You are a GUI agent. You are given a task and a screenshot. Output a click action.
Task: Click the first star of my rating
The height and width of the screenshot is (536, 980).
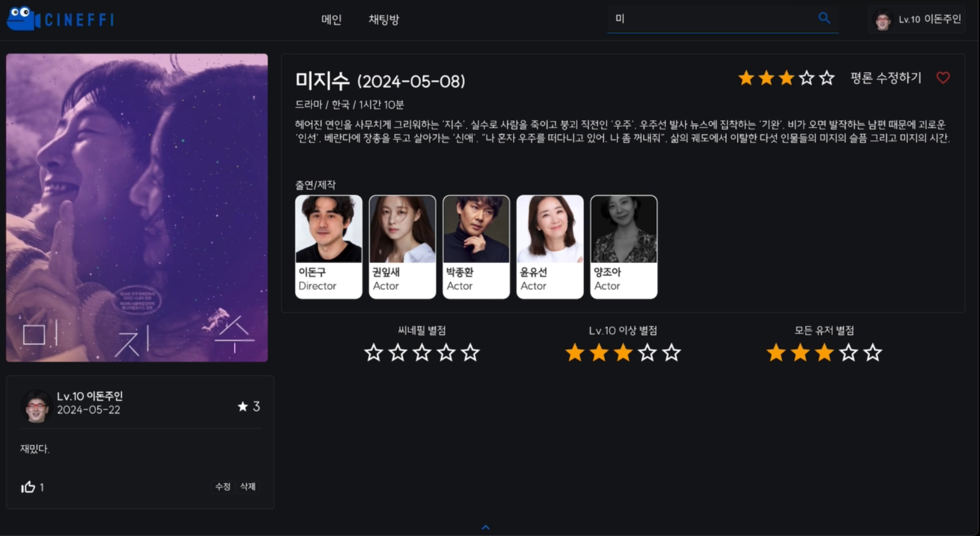point(746,78)
